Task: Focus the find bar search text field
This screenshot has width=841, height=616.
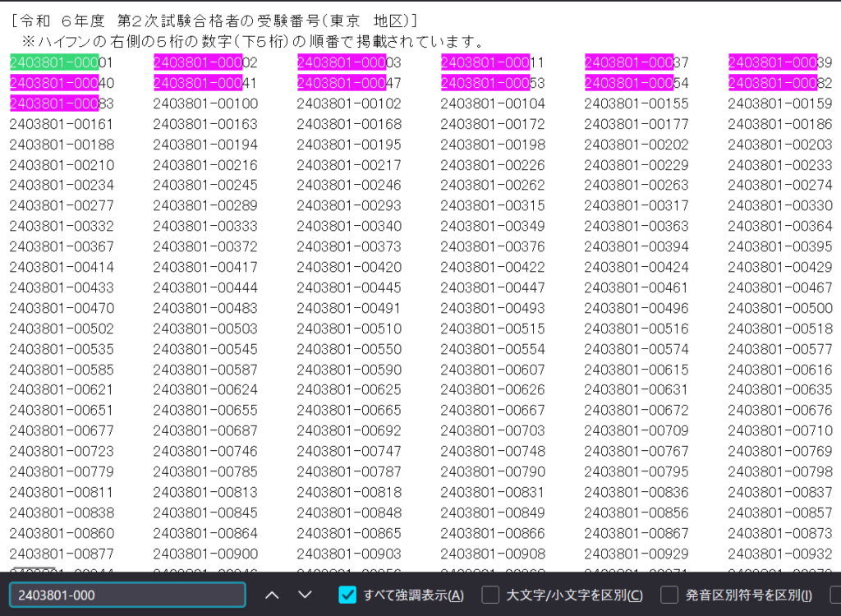Action: (127, 595)
